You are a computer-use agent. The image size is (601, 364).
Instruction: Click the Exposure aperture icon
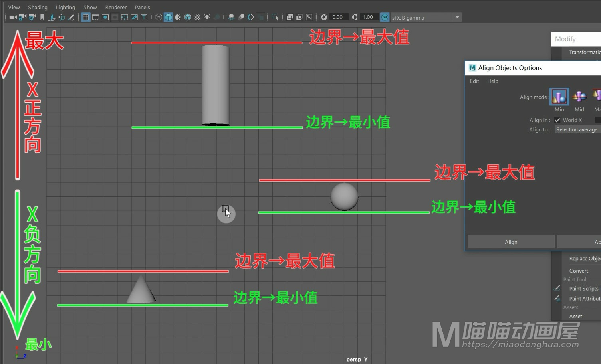(x=324, y=17)
